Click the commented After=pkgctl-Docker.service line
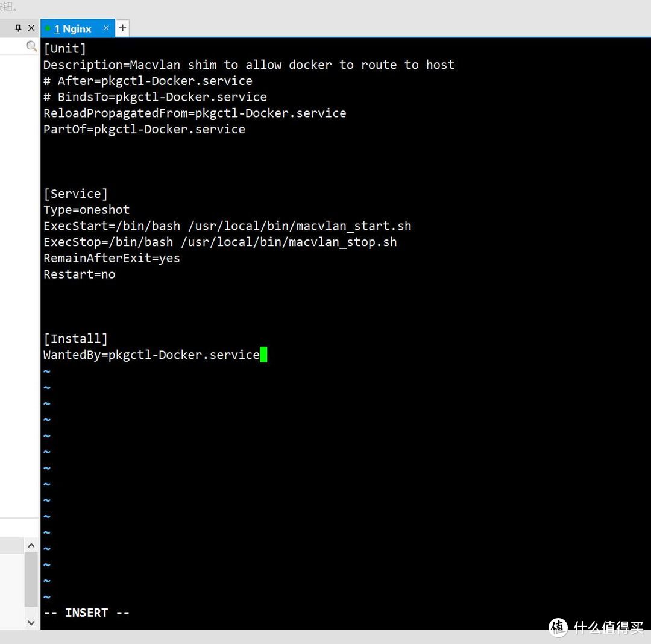Screen dimensions: 651x644 148,80
